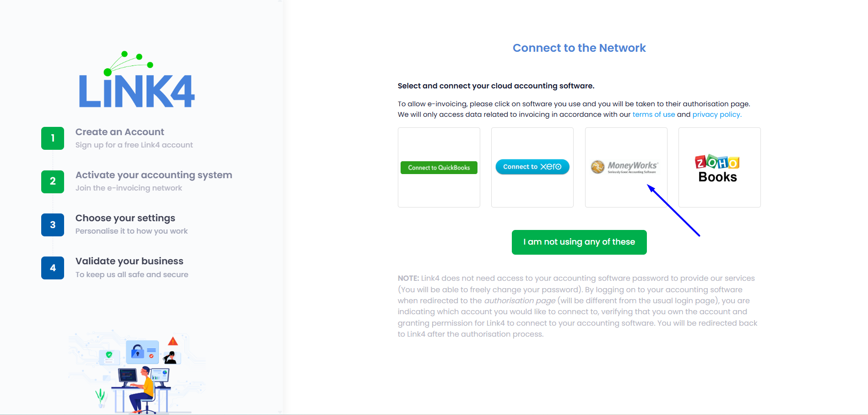
Task: Open the terms of use link
Action: [x=653, y=115]
